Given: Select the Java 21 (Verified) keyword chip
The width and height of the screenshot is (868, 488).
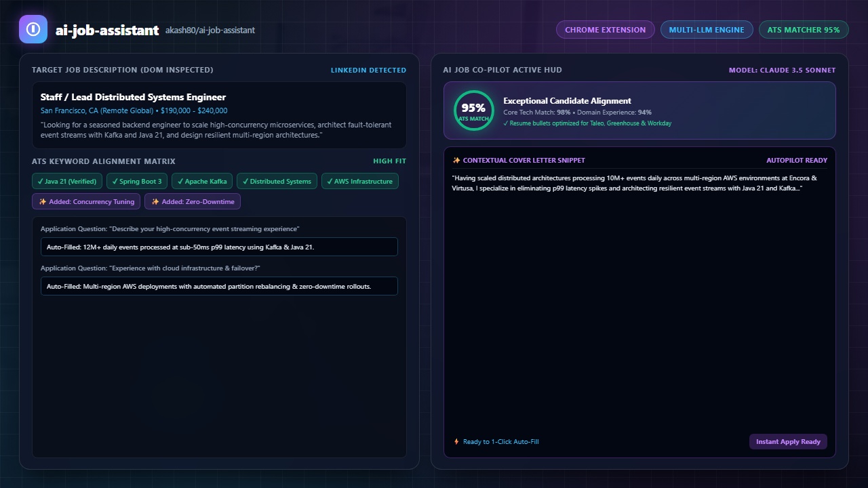Looking at the screenshot, I should [67, 182].
